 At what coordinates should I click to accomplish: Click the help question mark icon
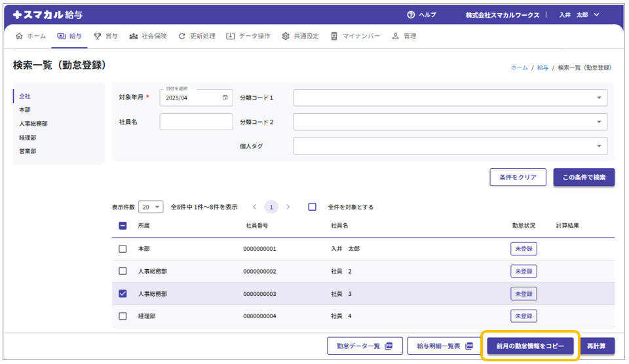click(x=411, y=14)
